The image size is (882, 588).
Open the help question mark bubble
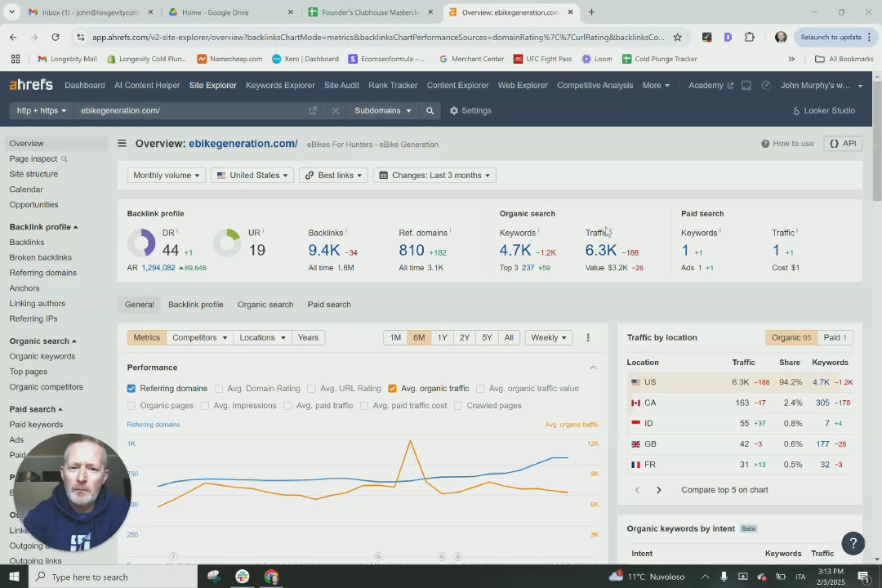tap(853, 543)
